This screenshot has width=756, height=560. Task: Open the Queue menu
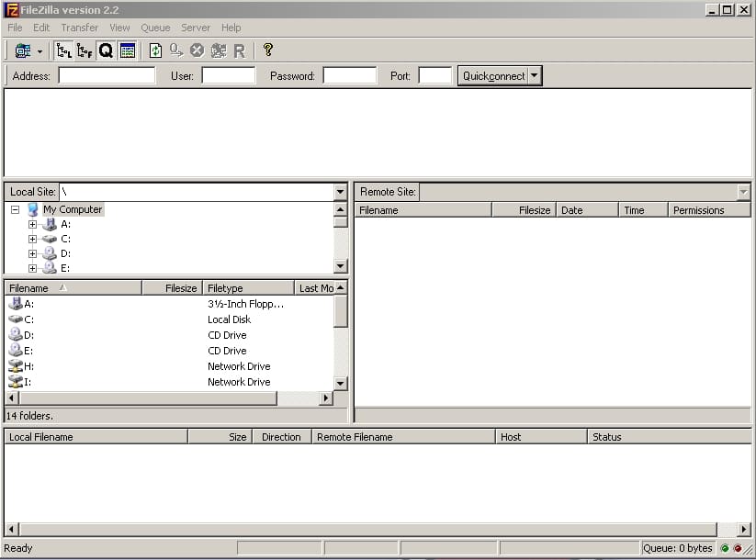(x=155, y=28)
